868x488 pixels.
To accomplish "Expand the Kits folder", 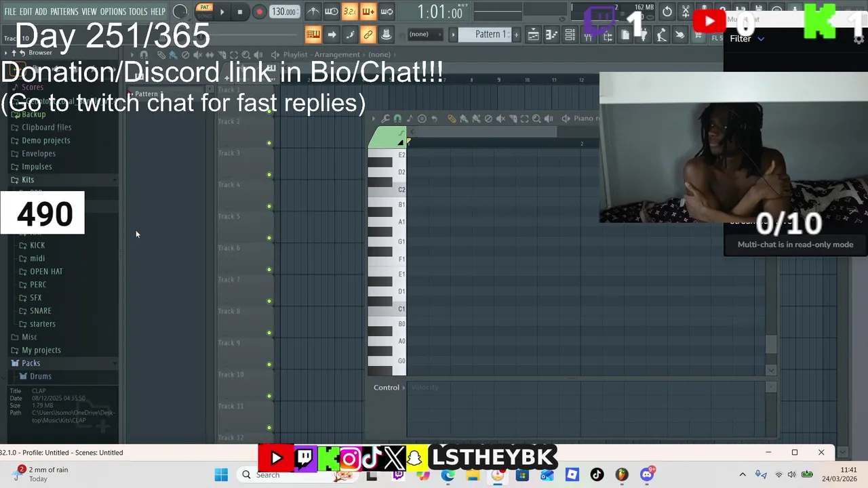I will 27,180.
